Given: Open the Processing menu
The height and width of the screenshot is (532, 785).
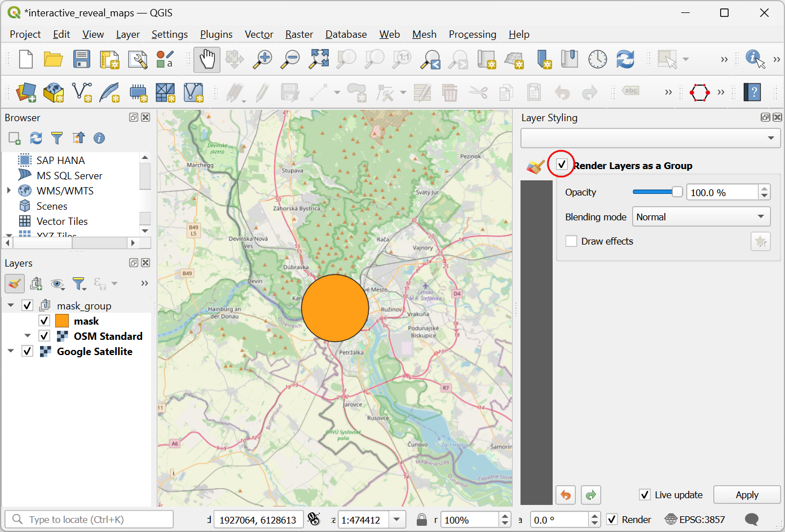Looking at the screenshot, I should (472, 34).
